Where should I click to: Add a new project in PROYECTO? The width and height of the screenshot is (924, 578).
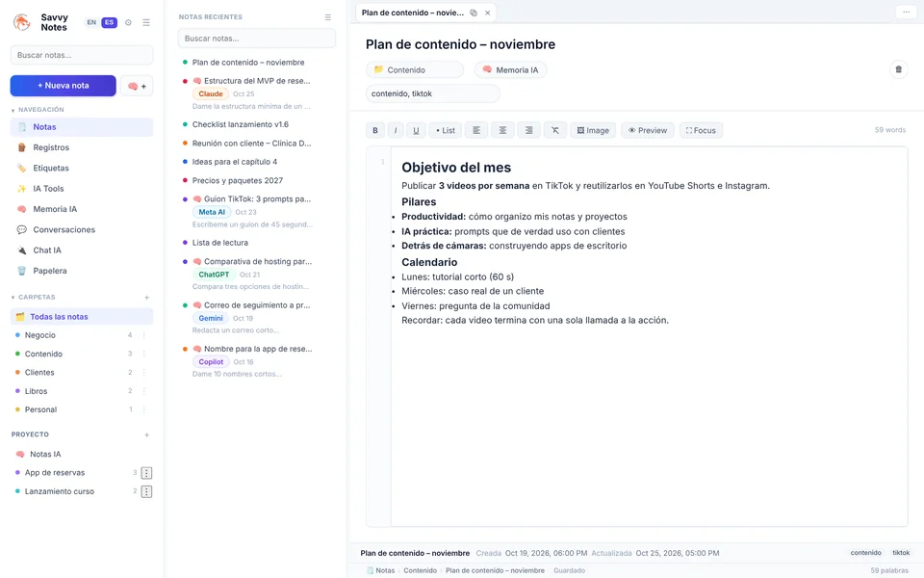(x=146, y=435)
